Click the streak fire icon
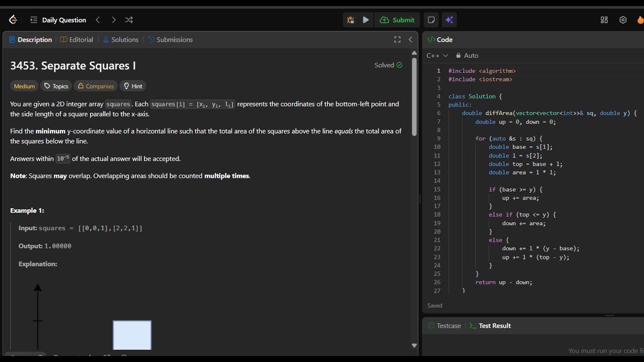 point(640,20)
